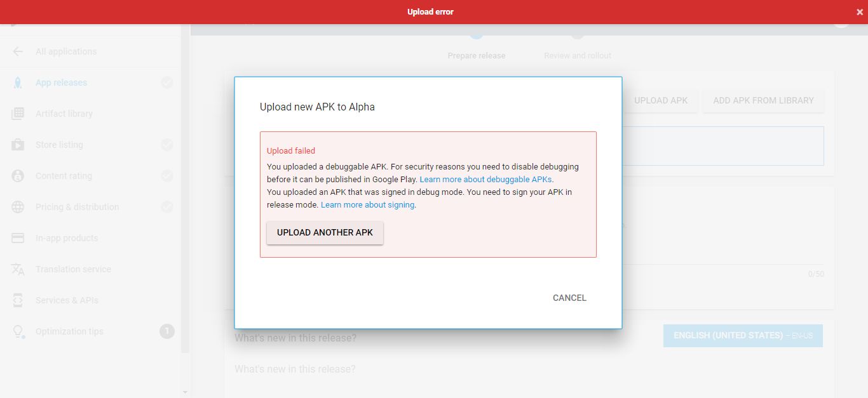Click the sidebar scrollbar down arrow
868x398 pixels.
pyautogui.click(x=185, y=392)
